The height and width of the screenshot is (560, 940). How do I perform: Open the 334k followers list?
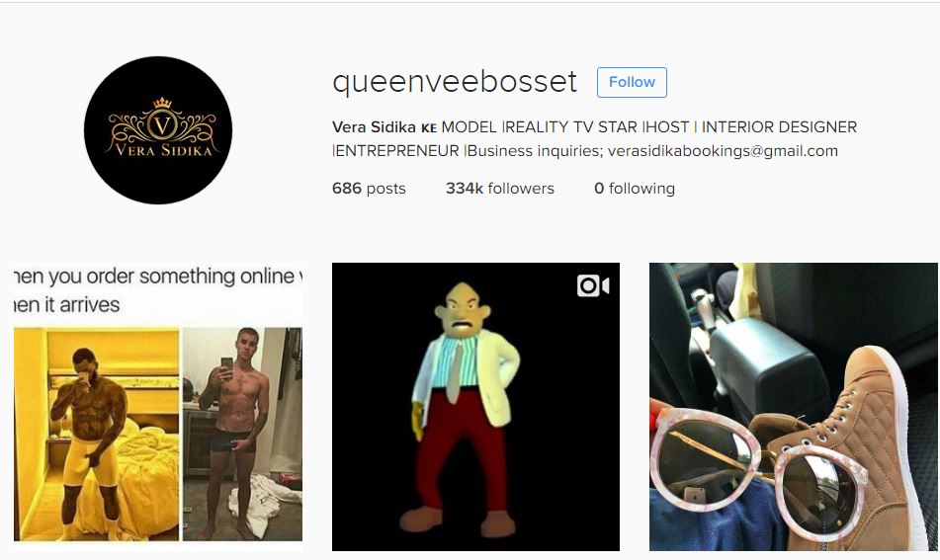coord(499,188)
